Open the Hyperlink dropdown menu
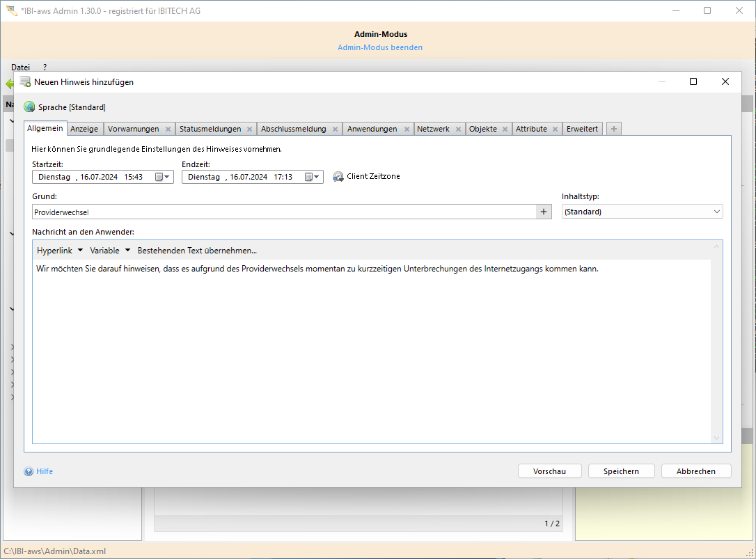 [x=60, y=251]
